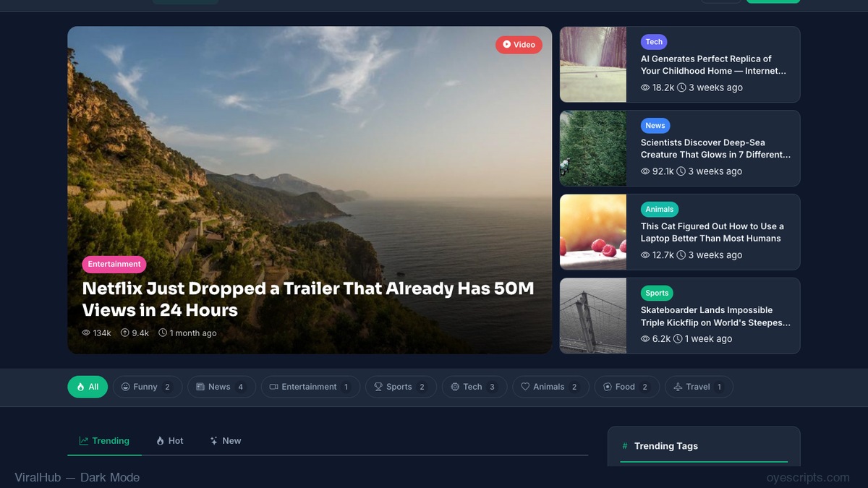Click the newspaper icon in News pill
Image resolution: width=868 pixels, height=488 pixels.
200,387
